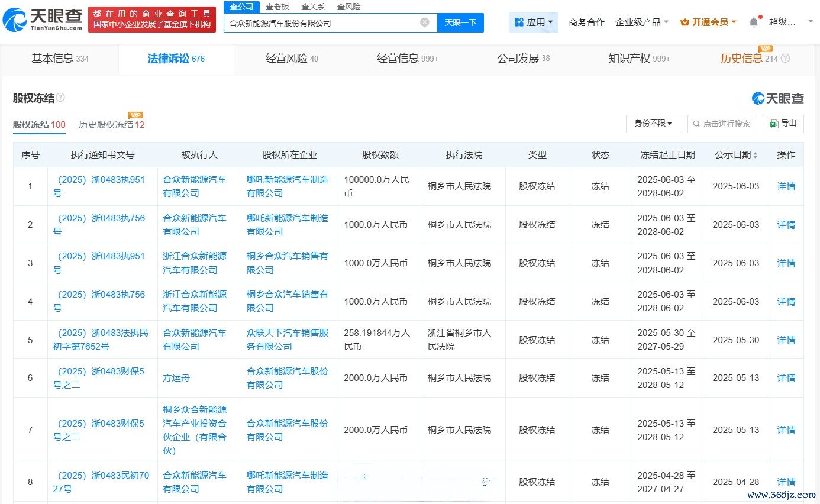820x504 pixels.
Task: Open 详情 for row 2
Action: pyautogui.click(x=786, y=225)
